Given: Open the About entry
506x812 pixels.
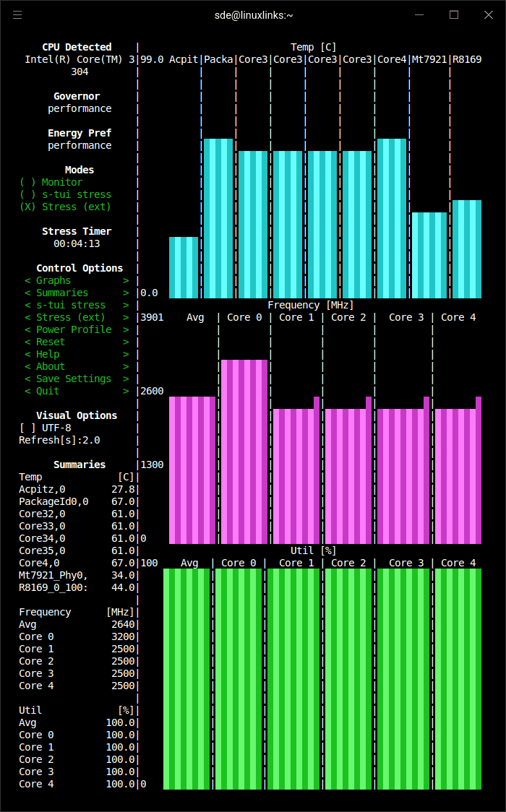Looking at the screenshot, I should pyautogui.click(x=77, y=367).
